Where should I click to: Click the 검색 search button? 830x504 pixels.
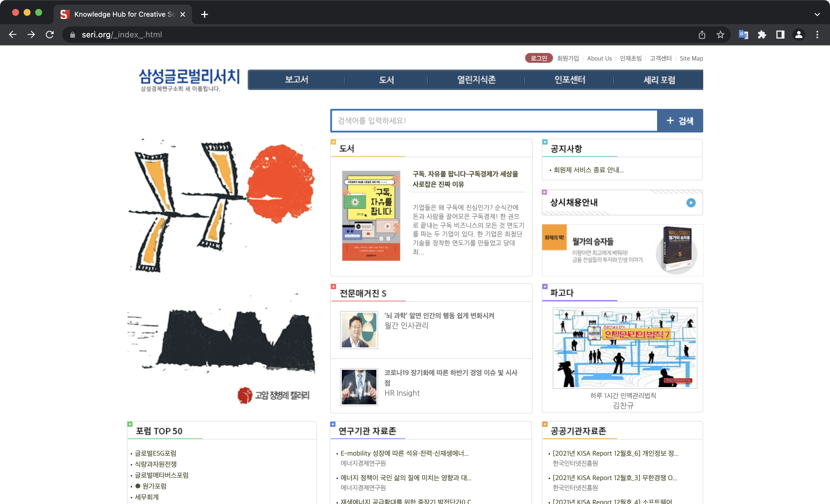pyautogui.click(x=680, y=121)
